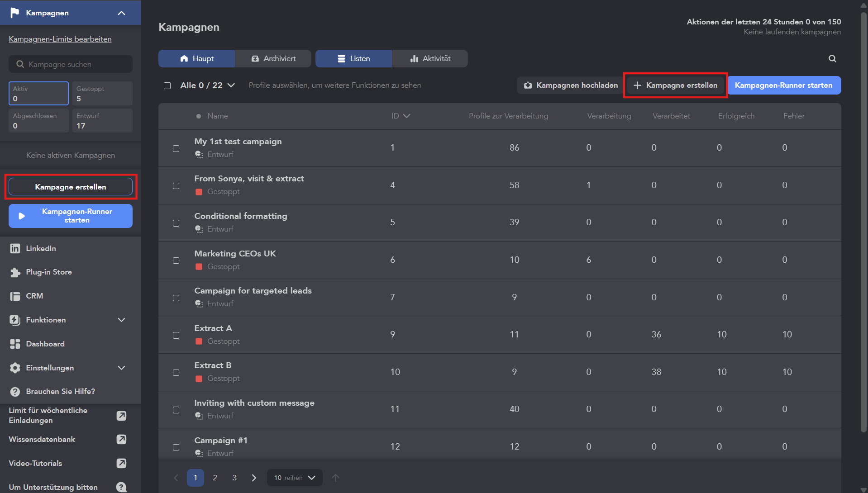Check the box for From Sonya, visit & extract
868x493 pixels.
click(x=176, y=186)
